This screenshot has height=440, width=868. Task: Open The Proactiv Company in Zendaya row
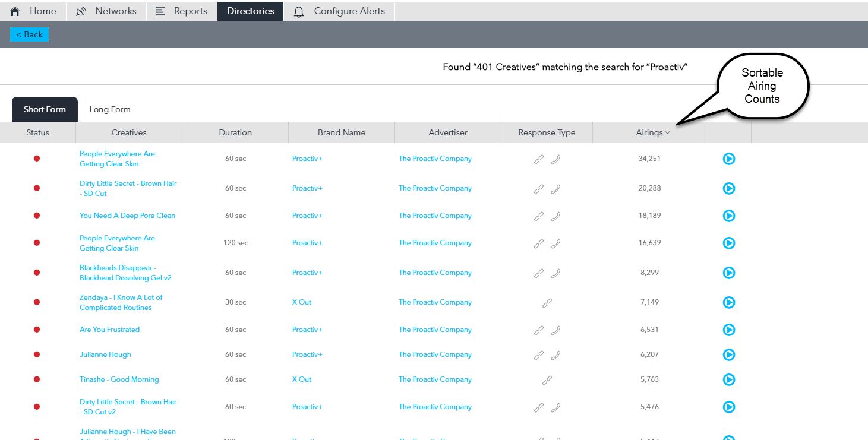[435, 302]
